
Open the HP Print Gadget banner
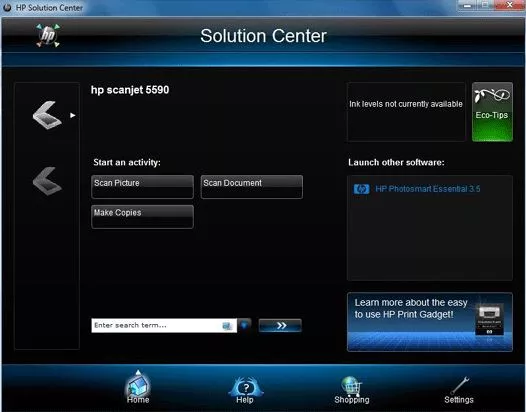(x=430, y=322)
